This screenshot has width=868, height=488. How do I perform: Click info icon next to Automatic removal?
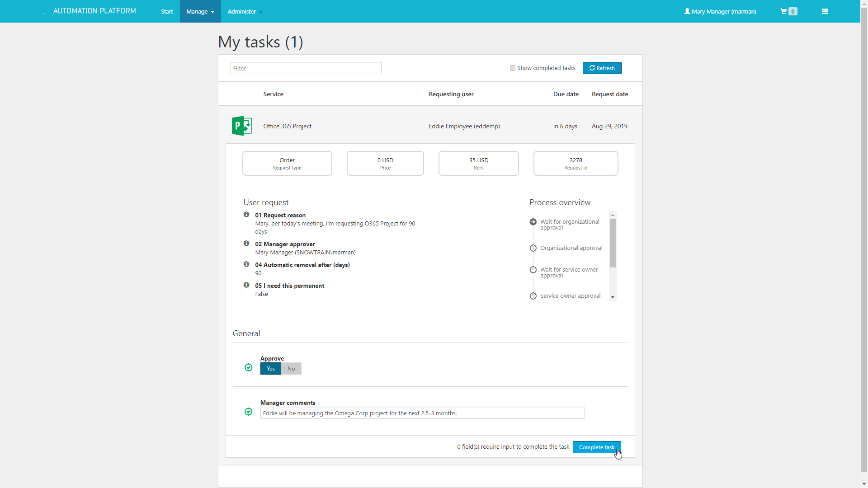246,264
